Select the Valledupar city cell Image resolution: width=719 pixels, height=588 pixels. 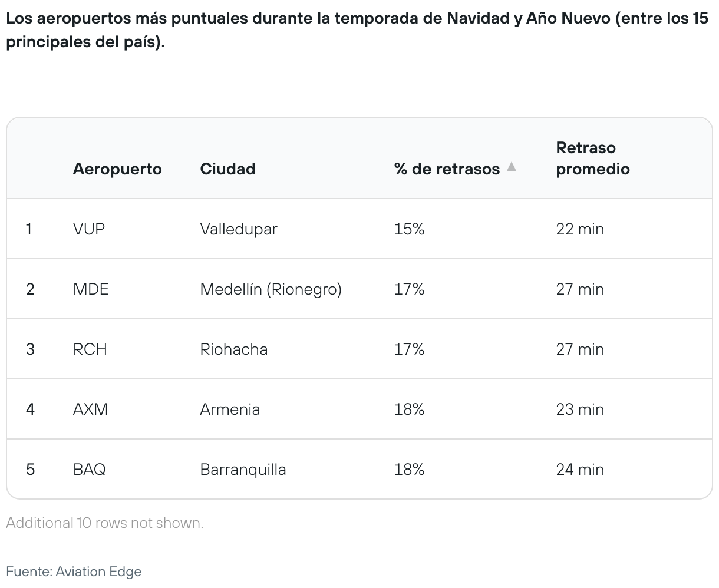coord(239,229)
